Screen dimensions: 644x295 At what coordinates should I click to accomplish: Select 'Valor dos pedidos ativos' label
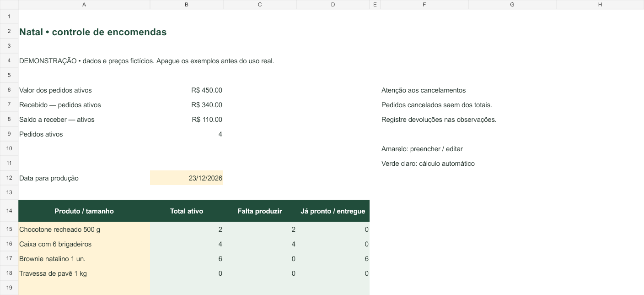(x=55, y=90)
